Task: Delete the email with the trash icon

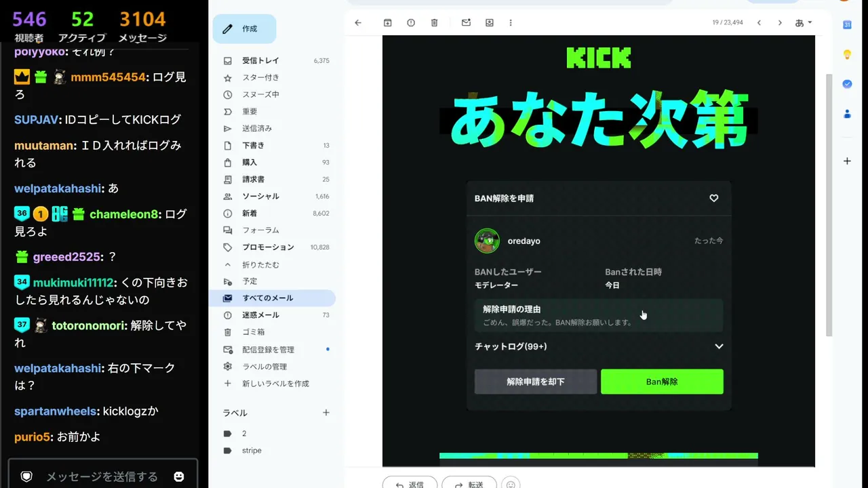Action: click(434, 22)
